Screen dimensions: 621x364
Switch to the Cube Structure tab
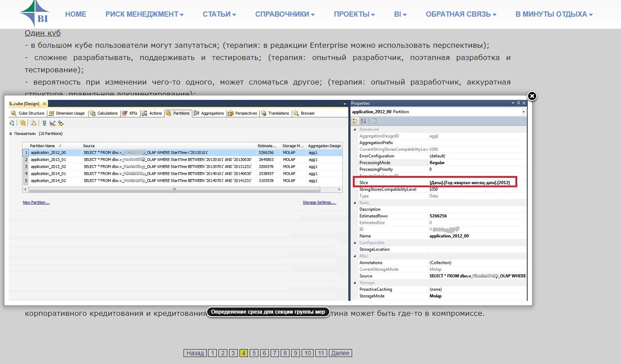(28, 113)
